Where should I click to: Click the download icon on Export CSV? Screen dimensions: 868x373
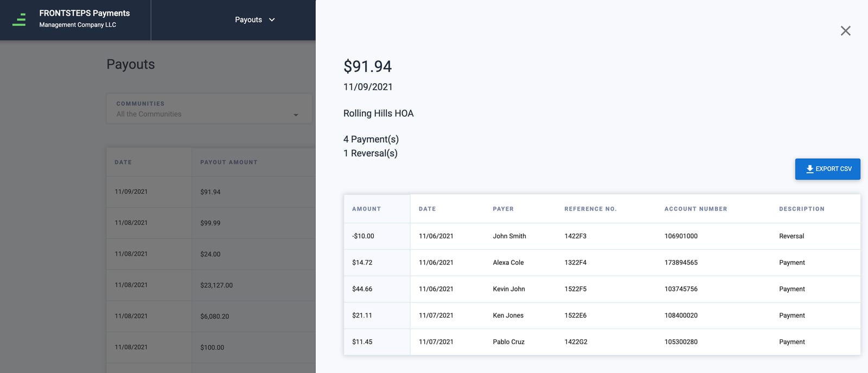[809, 169]
